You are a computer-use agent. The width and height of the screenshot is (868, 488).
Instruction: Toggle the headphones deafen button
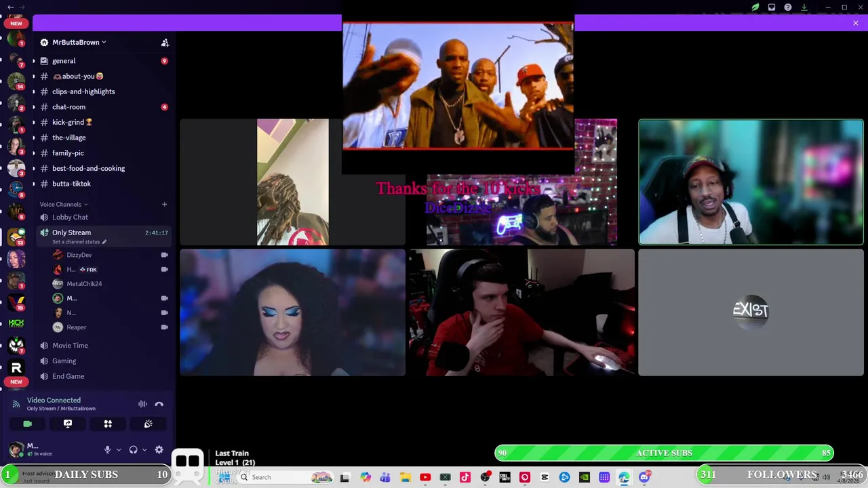point(133,449)
